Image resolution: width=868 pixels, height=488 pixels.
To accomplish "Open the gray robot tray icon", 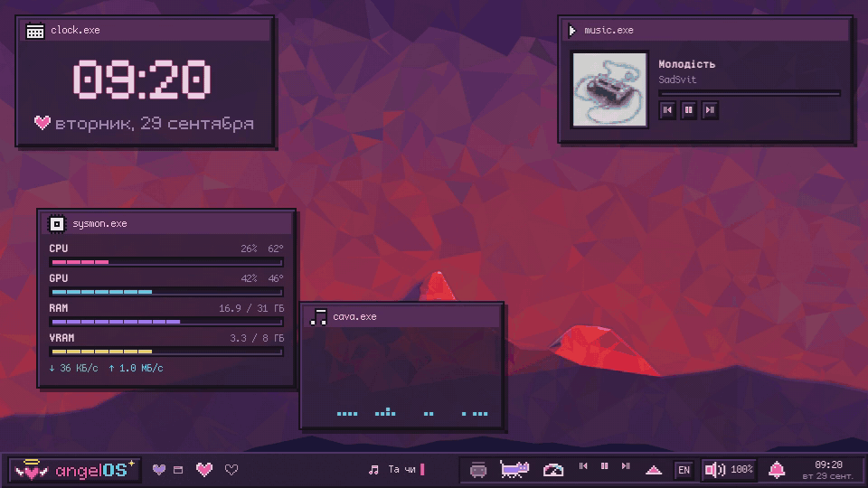I will pos(478,470).
